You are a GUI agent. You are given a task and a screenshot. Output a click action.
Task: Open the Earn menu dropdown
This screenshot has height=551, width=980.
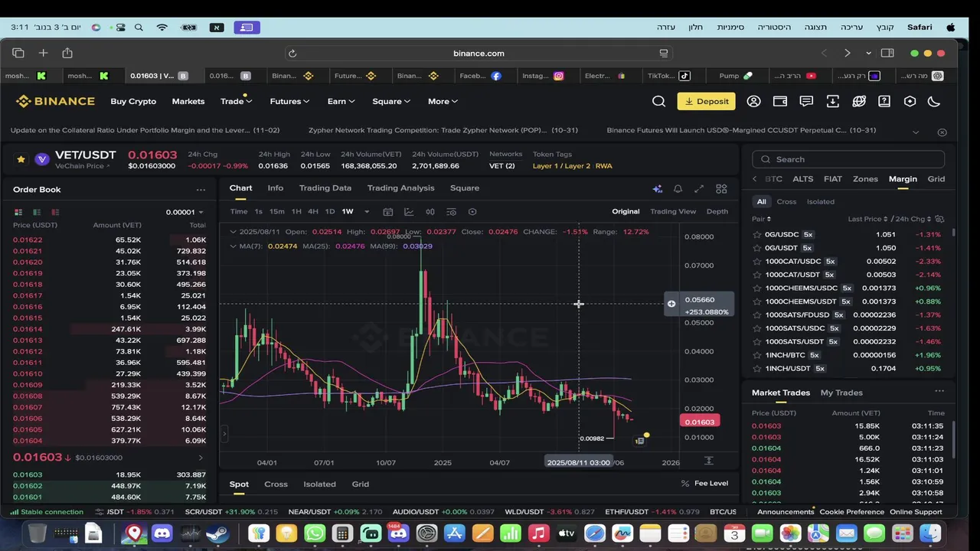click(341, 101)
